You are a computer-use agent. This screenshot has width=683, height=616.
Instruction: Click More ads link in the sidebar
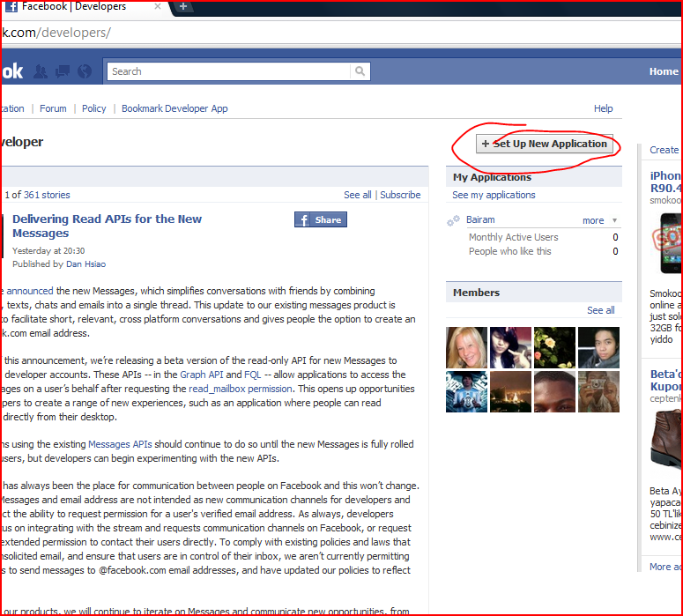point(664,567)
